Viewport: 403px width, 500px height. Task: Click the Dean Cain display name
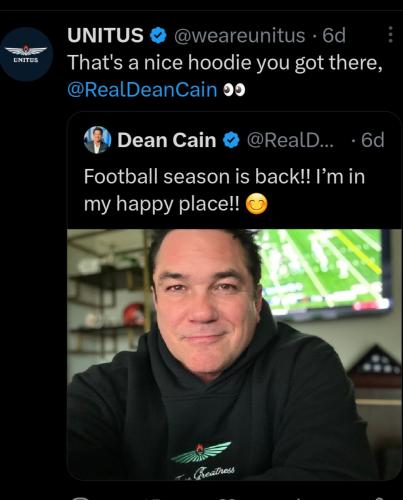167,140
